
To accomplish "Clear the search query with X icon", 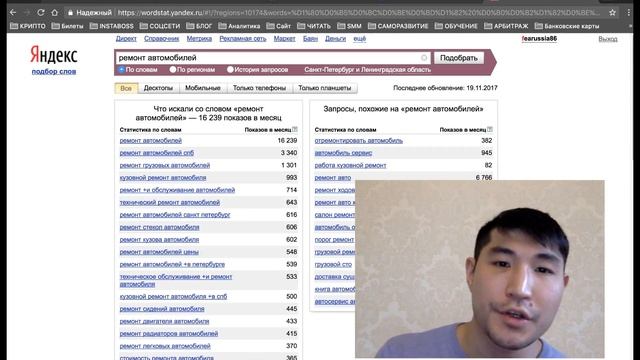I will [424, 58].
